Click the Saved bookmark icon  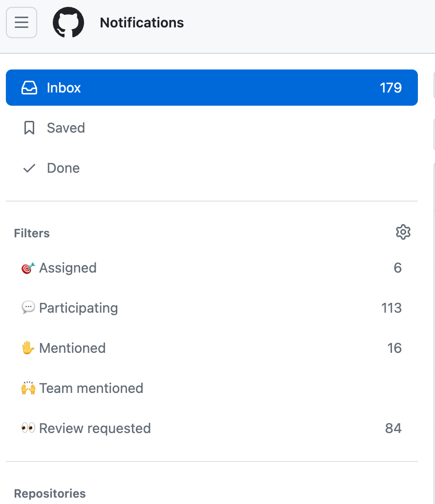[x=29, y=128]
